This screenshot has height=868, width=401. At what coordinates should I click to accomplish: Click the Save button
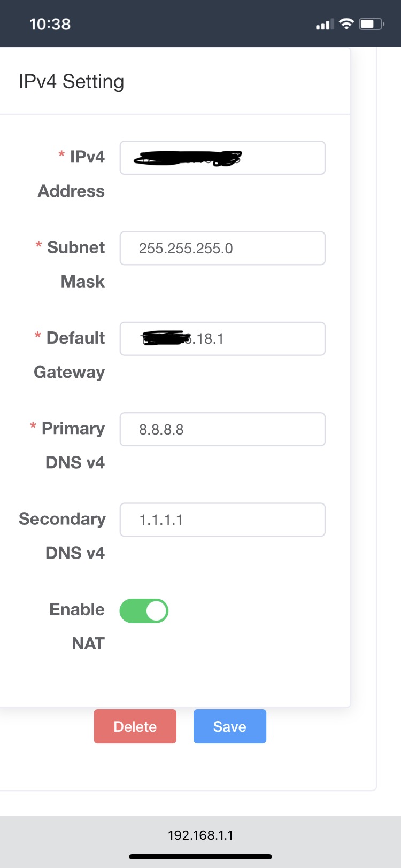[x=230, y=726]
